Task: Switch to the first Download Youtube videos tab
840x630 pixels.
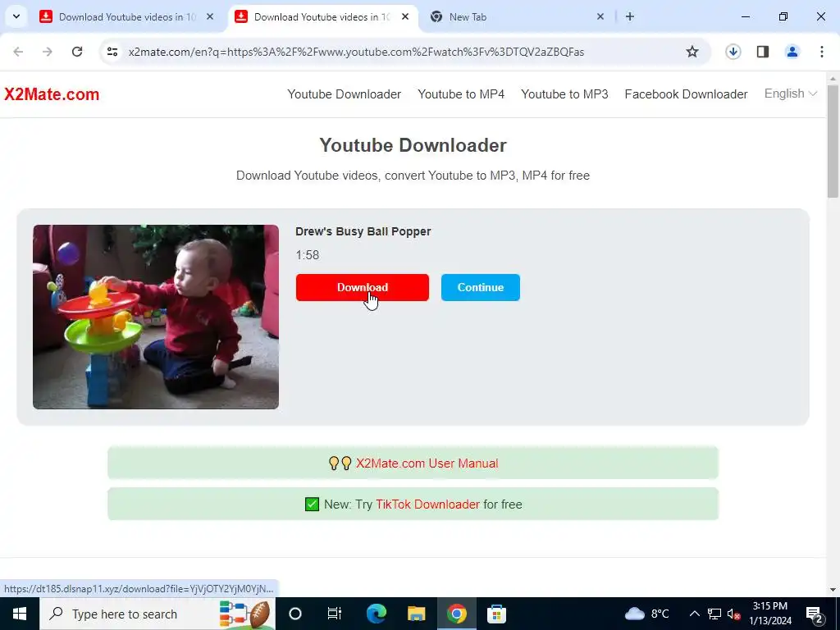Action: 127,17
